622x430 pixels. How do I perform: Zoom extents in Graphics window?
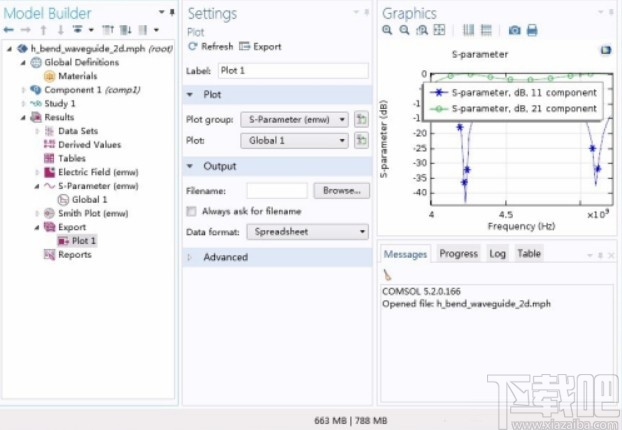(x=439, y=30)
